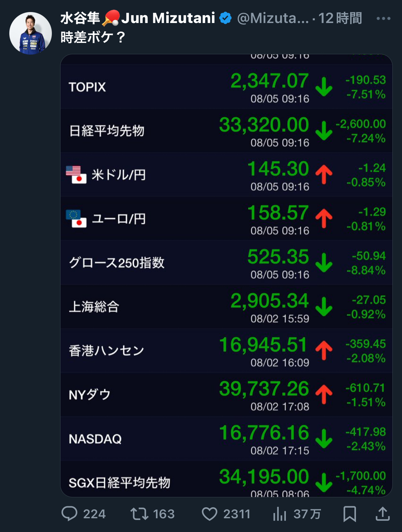
Task: Tap the 米ドル/円 US-Japan flag icon
Action: (x=76, y=175)
